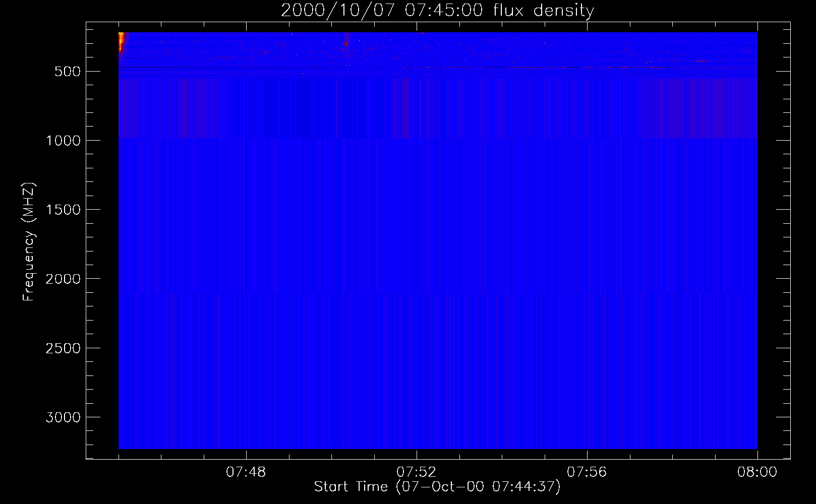
Task: Click the 07:56 time tick label
Action: tap(587, 472)
